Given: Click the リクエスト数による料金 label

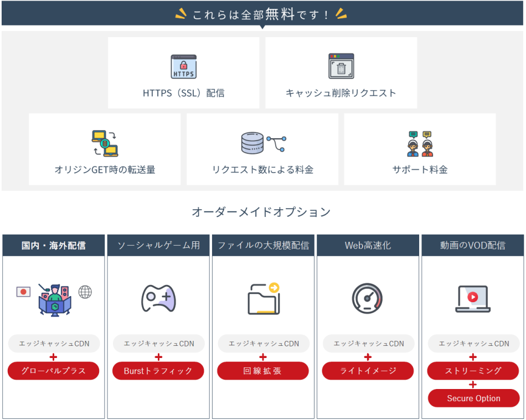Looking at the screenshot, I should [x=262, y=170].
